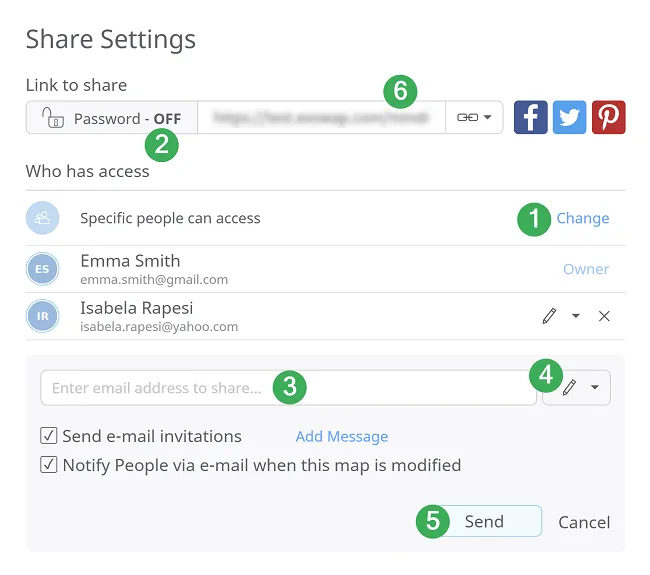This screenshot has width=650, height=575.
Task: Expand Isabela Rapesi's permission dropdown arrow
Action: (x=576, y=316)
